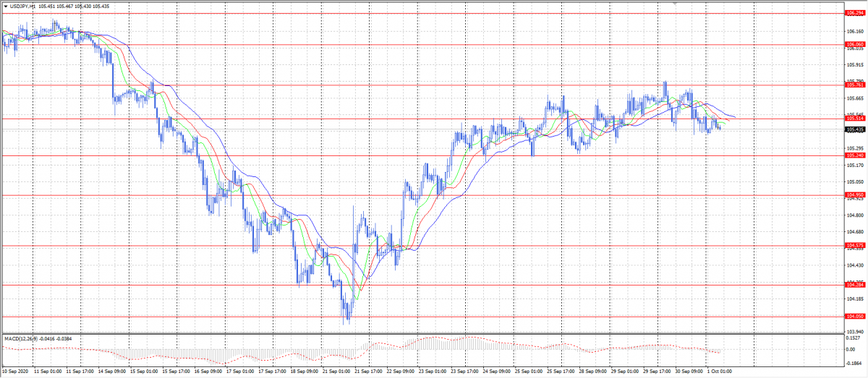
Task: Select the 105.514 red level label
Action: [x=855, y=119]
